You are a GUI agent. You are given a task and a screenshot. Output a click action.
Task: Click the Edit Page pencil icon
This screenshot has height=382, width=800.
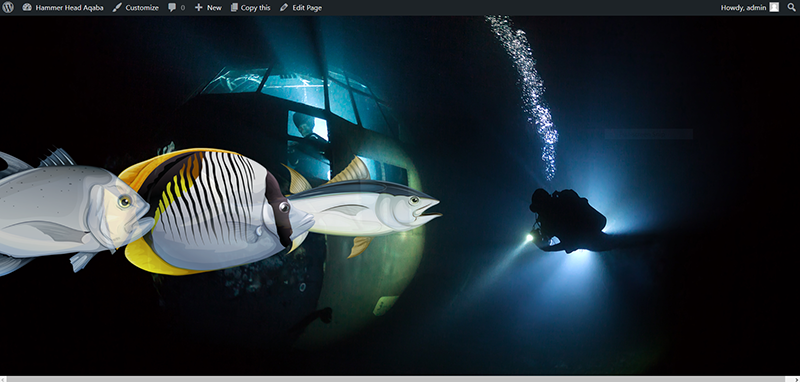click(284, 8)
